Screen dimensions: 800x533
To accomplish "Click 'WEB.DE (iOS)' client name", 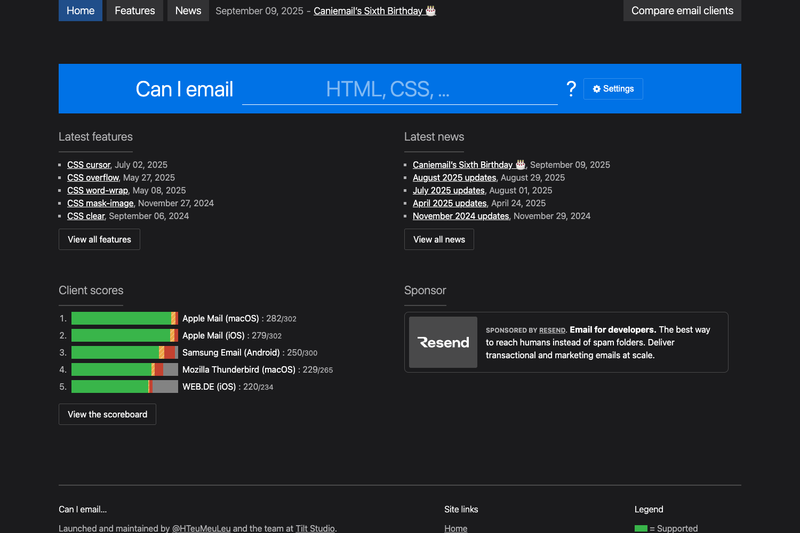I will coord(209,387).
